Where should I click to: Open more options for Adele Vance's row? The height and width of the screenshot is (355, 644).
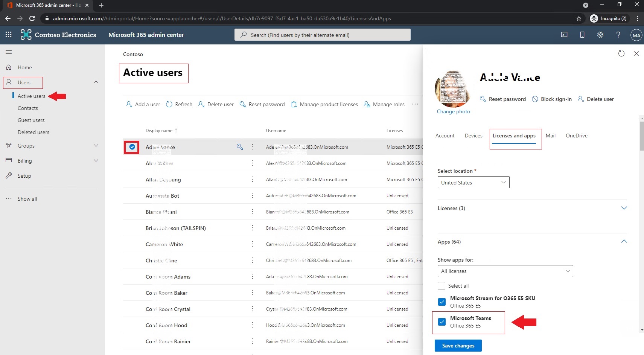point(253,147)
